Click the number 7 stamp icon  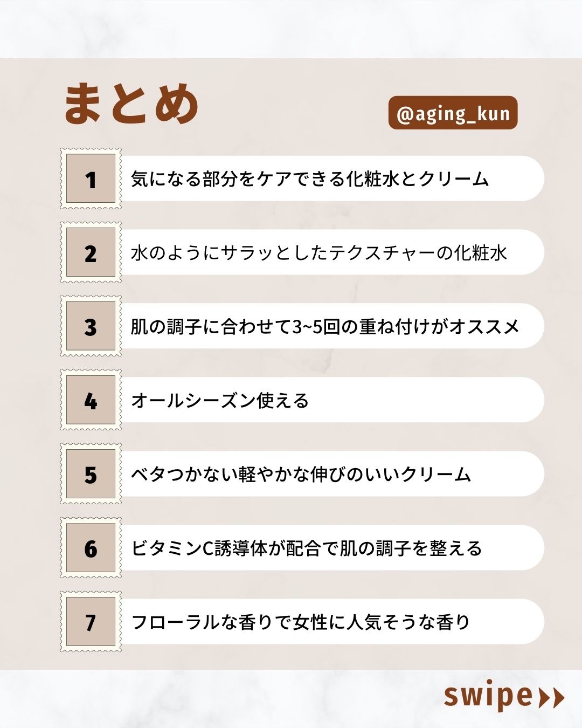click(x=91, y=622)
